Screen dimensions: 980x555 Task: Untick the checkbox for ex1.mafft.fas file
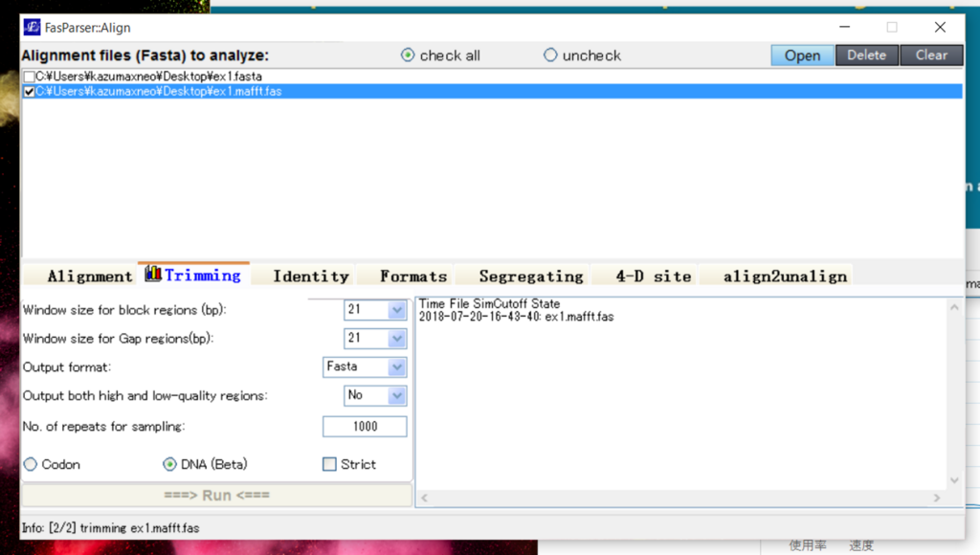pos(29,92)
